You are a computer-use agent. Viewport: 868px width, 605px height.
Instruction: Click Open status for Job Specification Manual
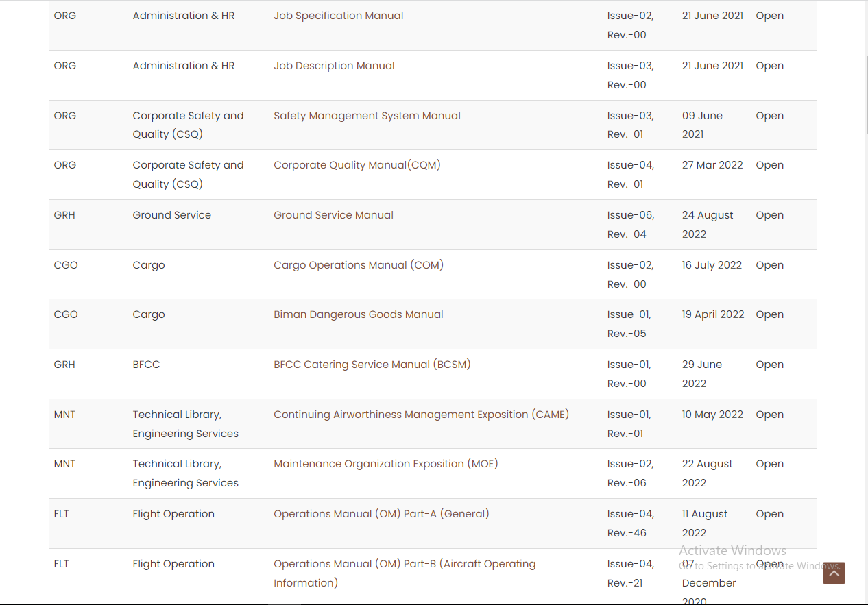[769, 16]
